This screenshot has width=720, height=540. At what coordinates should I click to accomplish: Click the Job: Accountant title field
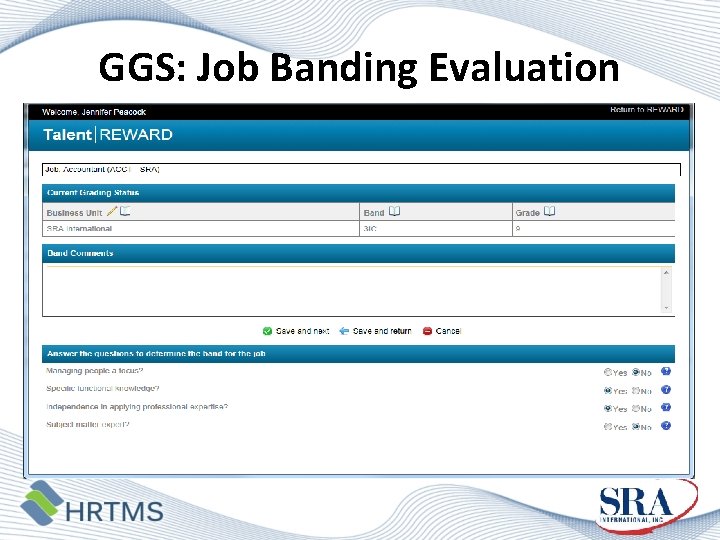(361, 169)
